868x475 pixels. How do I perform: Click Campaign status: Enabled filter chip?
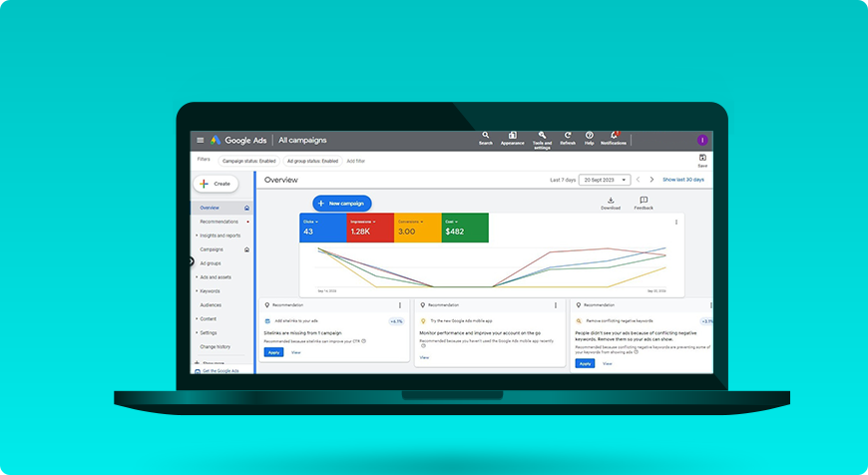[249, 161]
